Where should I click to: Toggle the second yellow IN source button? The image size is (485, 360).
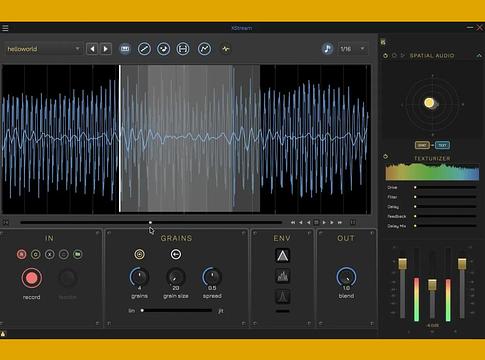[x=36, y=254]
